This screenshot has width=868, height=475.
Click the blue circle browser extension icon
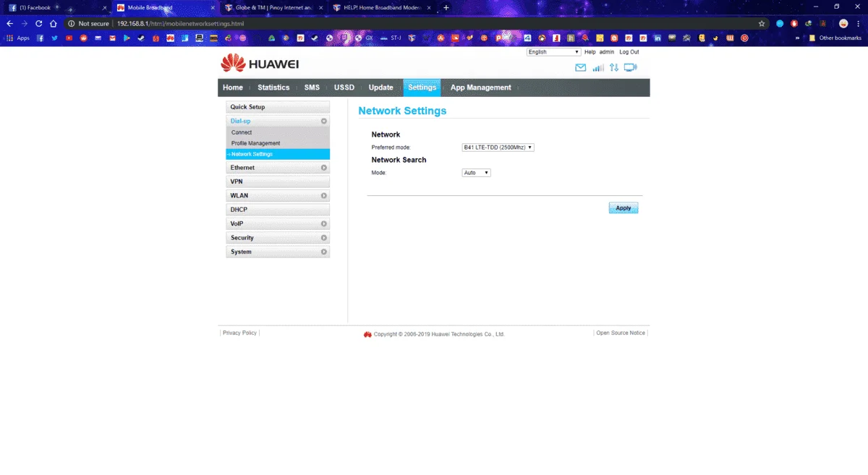click(x=780, y=23)
